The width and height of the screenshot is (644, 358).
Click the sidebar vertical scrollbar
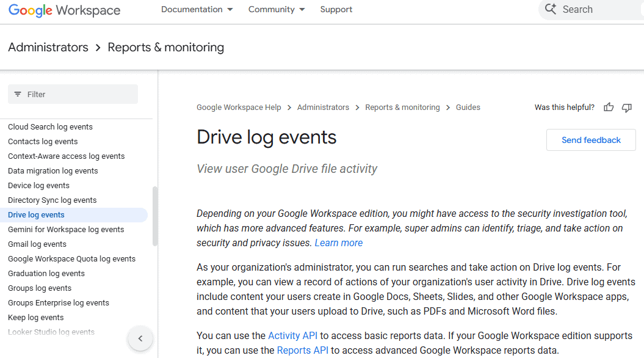155,216
